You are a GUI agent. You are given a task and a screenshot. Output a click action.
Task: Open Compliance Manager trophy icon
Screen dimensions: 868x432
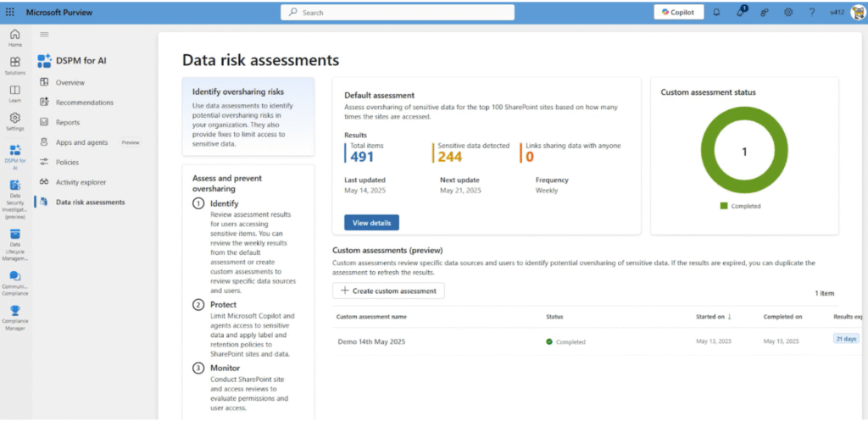click(15, 311)
